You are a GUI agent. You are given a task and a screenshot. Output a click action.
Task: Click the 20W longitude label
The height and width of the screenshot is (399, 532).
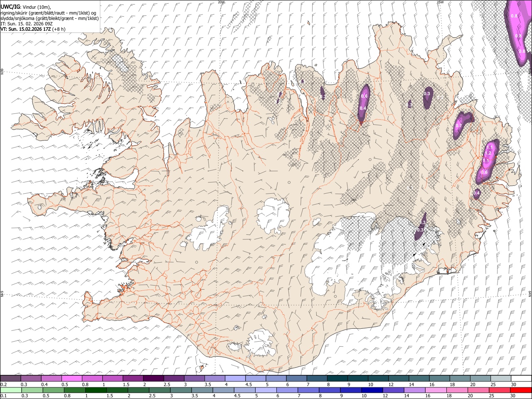(222, 2)
